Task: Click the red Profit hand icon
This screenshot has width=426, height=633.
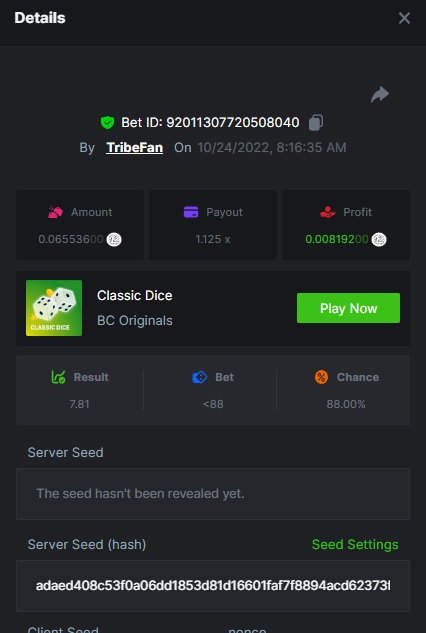Action: [x=327, y=212]
